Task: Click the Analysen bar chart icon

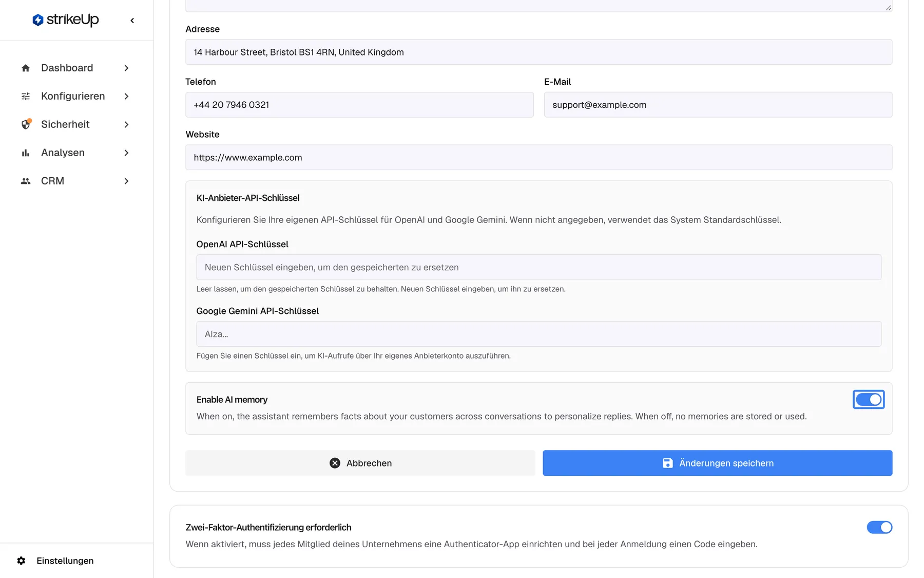Action: [x=26, y=153]
